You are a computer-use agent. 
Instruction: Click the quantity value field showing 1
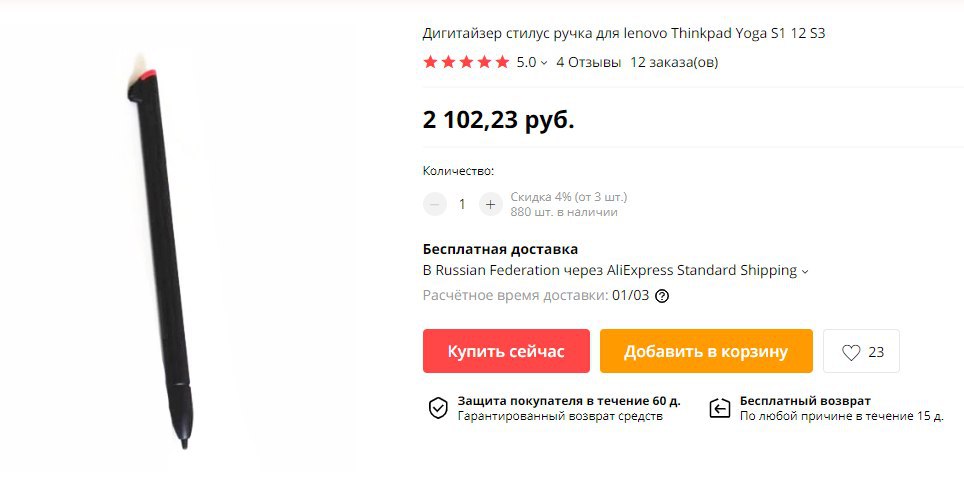pos(462,204)
